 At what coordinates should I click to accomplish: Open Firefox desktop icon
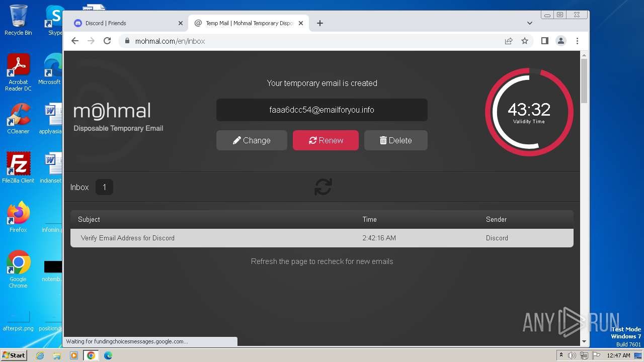coord(18,217)
